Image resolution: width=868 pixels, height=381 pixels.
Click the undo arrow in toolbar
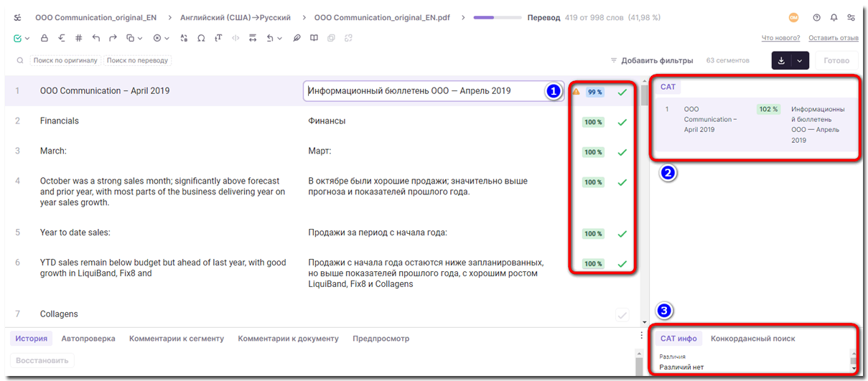pos(96,38)
